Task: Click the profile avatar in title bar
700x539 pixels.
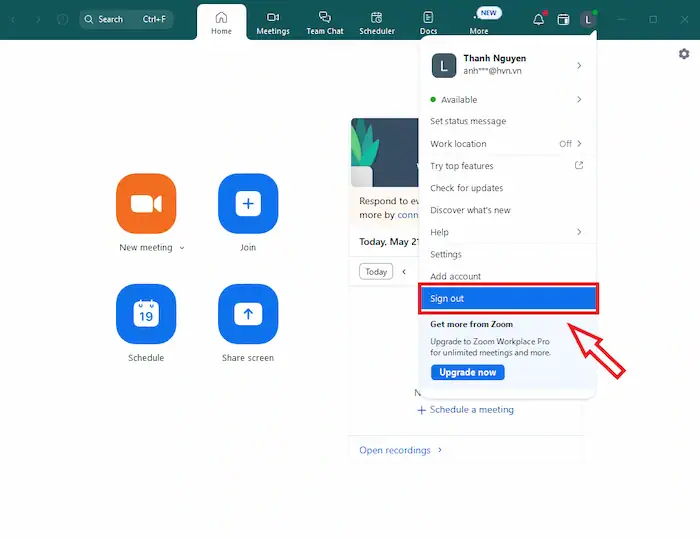Action: coord(588,19)
